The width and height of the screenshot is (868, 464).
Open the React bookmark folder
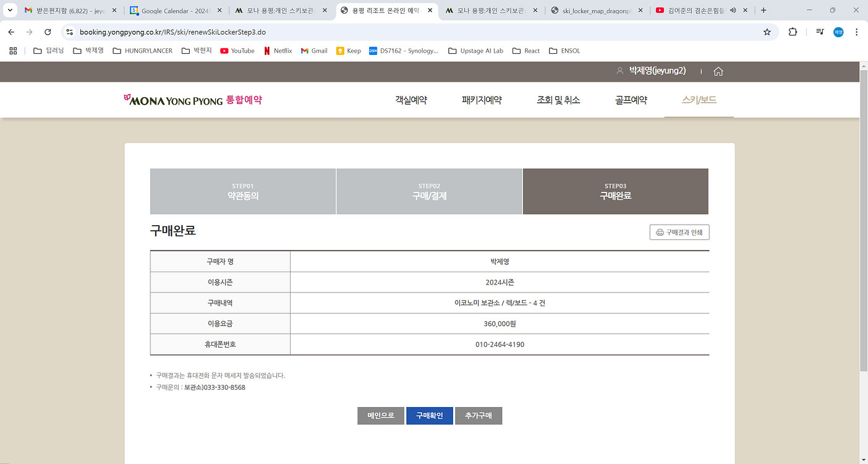coord(526,51)
